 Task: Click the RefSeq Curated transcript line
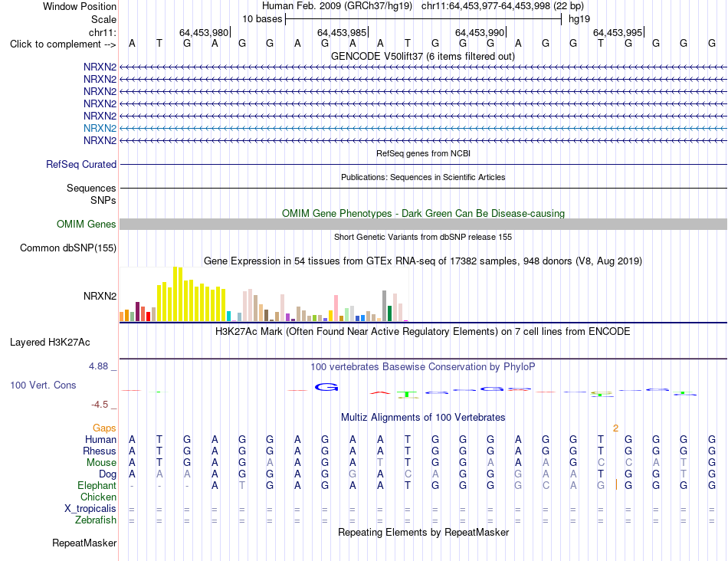coord(423,165)
